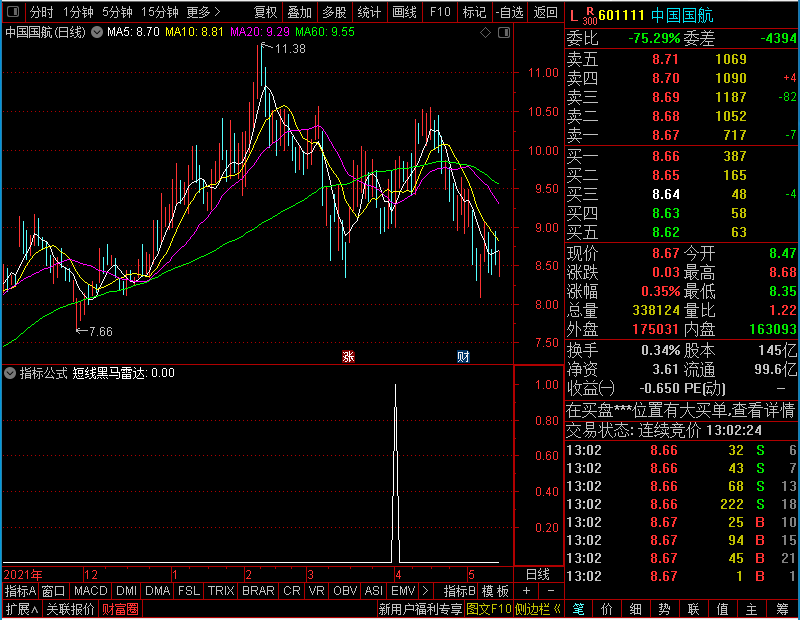Select EMV indicator tab
Screen dimensions: 800x620
click(x=403, y=591)
